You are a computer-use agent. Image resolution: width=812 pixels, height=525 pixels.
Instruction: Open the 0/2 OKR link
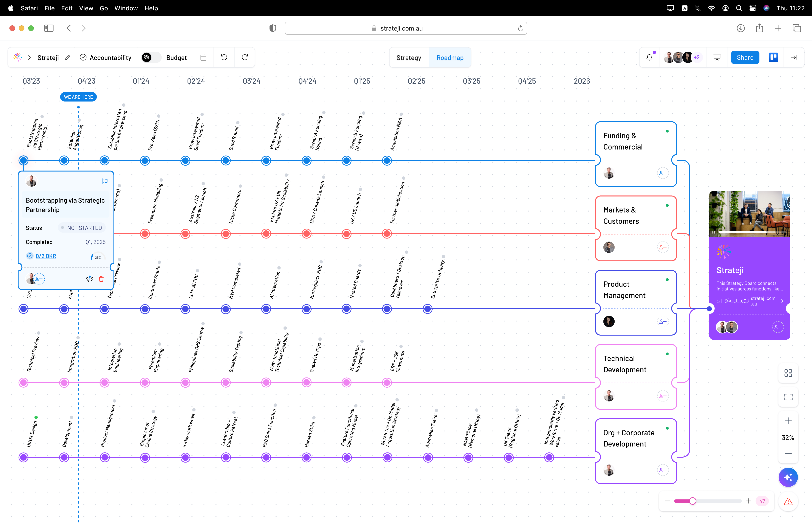46,256
